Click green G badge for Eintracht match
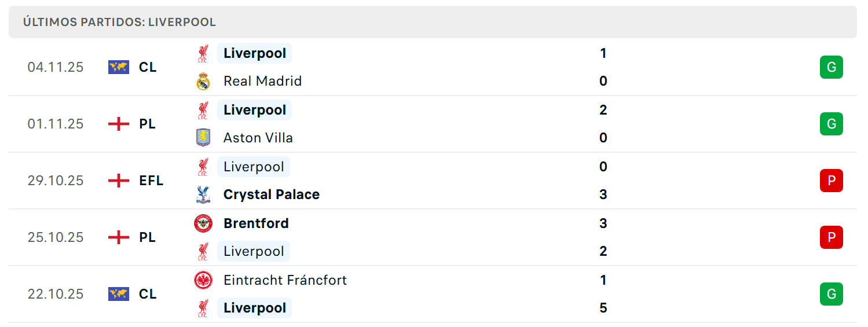Screen dimensions: 868x327 (x=831, y=294)
